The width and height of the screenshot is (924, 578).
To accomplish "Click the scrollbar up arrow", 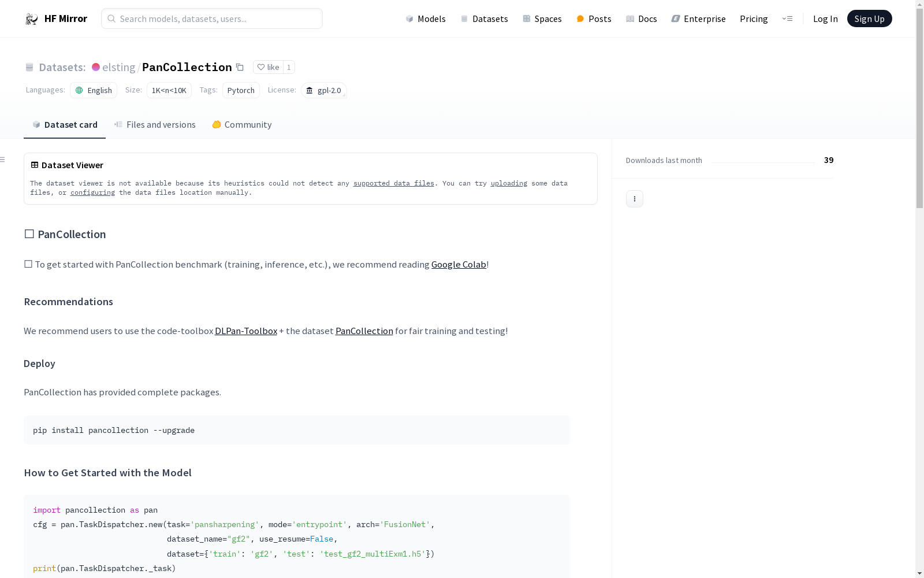I will [x=919, y=3].
